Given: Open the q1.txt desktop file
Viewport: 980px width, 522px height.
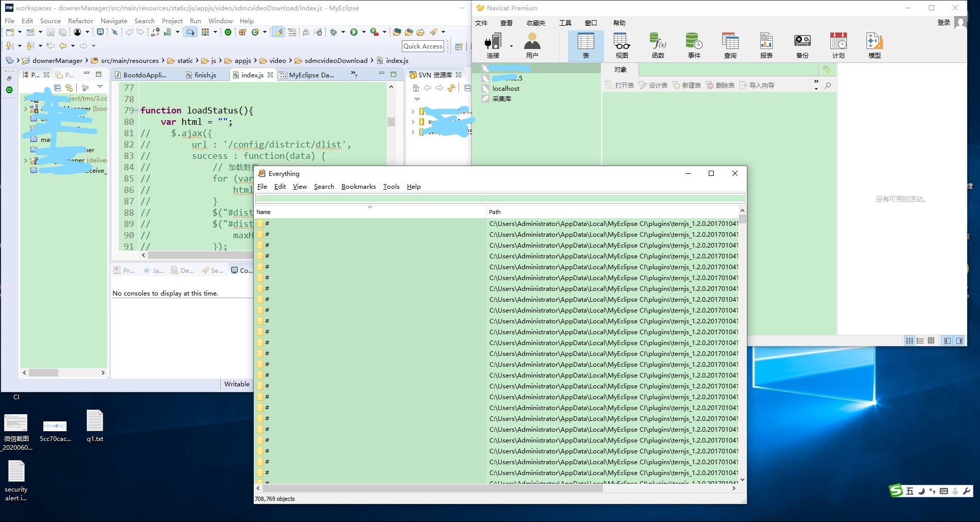Looking at the screenshot, I should click(x=95, y=426).
